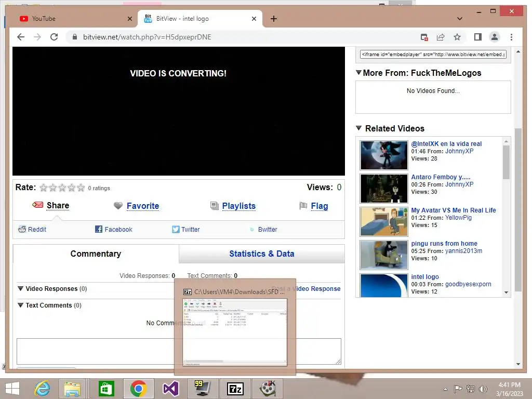Open My Avatar VS Me In Real Life
Image resolution: width=532 pixels, height=399 pixels.
click(453, 210)
